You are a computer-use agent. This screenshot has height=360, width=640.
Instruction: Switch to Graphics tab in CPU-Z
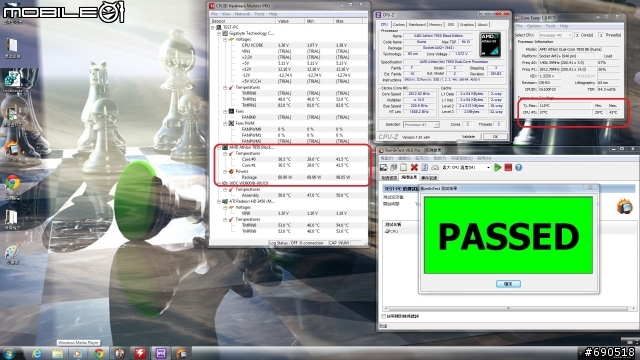coord(467,25)
